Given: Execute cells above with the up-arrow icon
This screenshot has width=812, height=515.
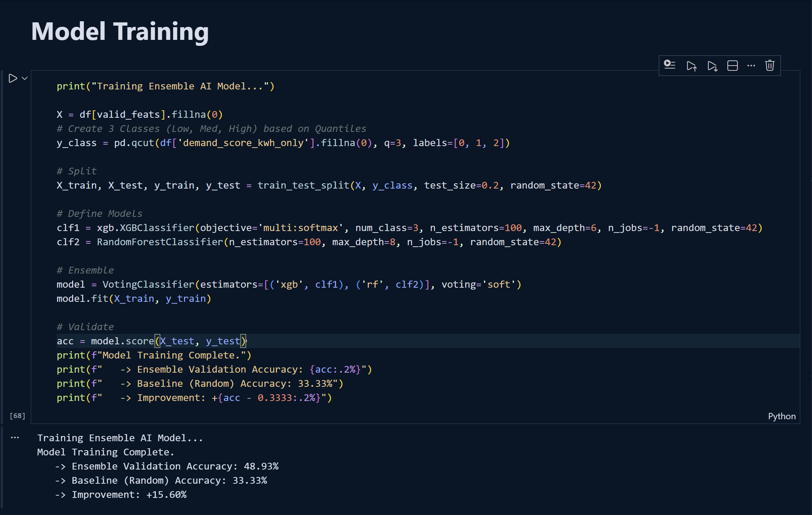Looking at the screenshot, I should [x=691, y=66].
